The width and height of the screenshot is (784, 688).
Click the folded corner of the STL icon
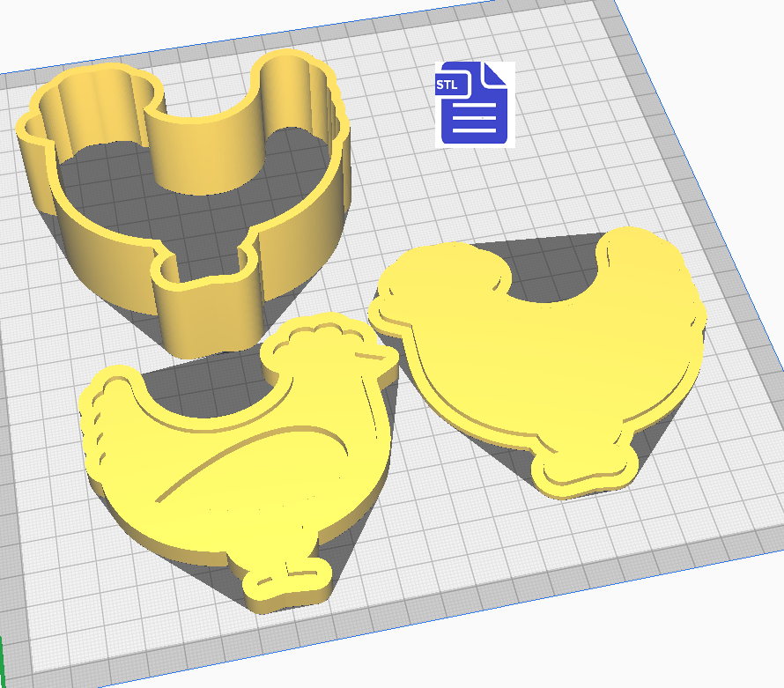point(497,73)
